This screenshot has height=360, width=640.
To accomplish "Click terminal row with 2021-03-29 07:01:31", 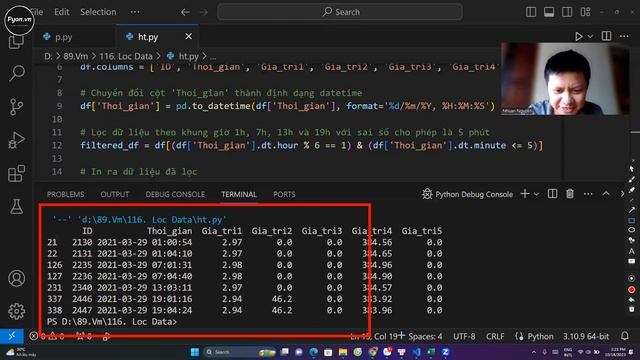I will pos(244,264).
